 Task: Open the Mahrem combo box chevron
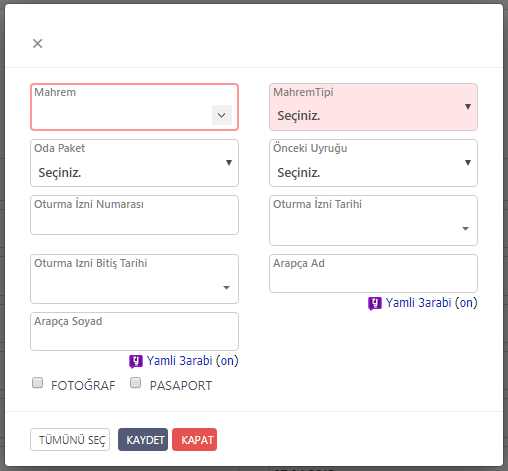222,115
